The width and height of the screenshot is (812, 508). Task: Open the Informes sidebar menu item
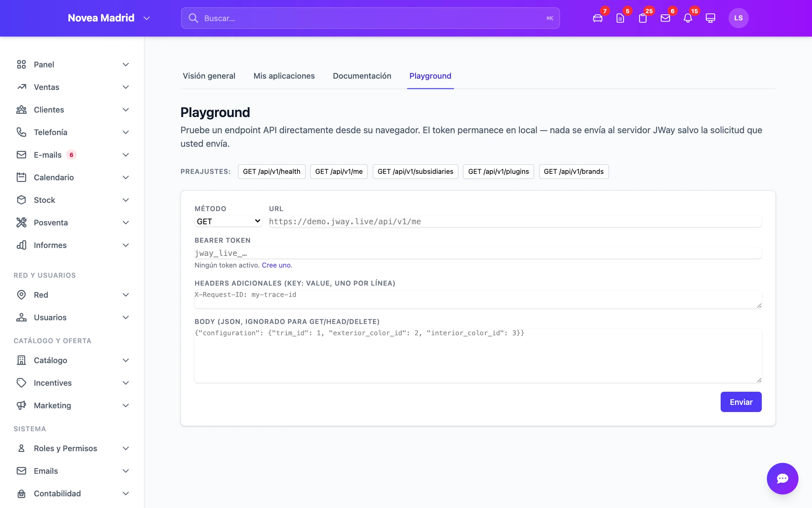point(72,245)
